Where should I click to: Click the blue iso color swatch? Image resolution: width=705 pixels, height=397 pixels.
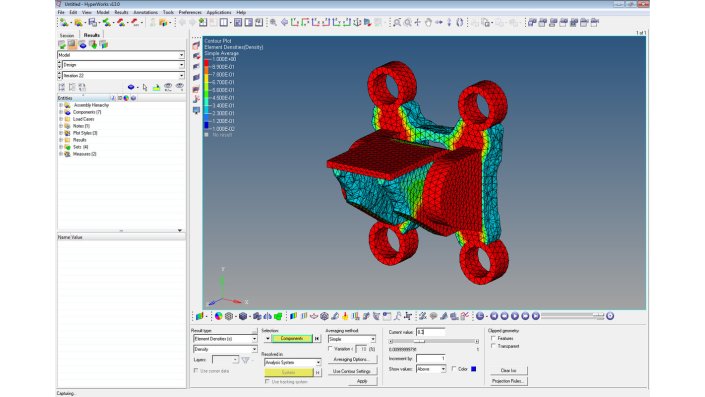[x=473, y=369]
